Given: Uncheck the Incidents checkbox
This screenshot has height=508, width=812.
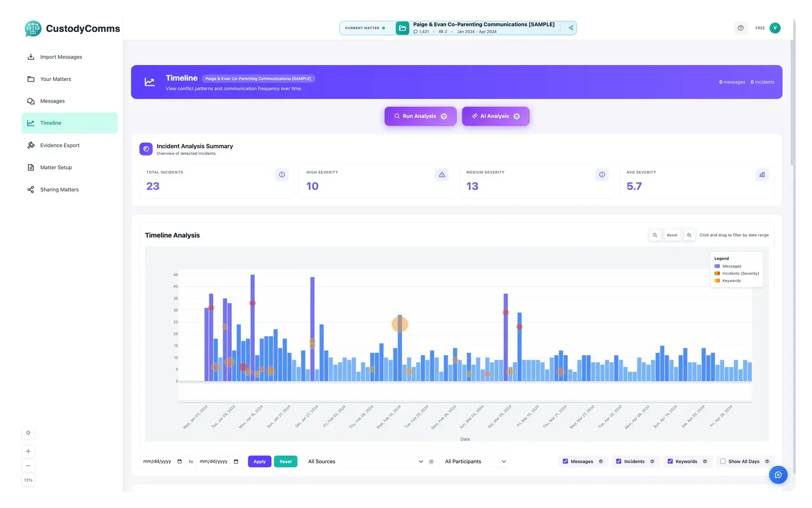Looking at the screenshot, I should coord(619,461).
